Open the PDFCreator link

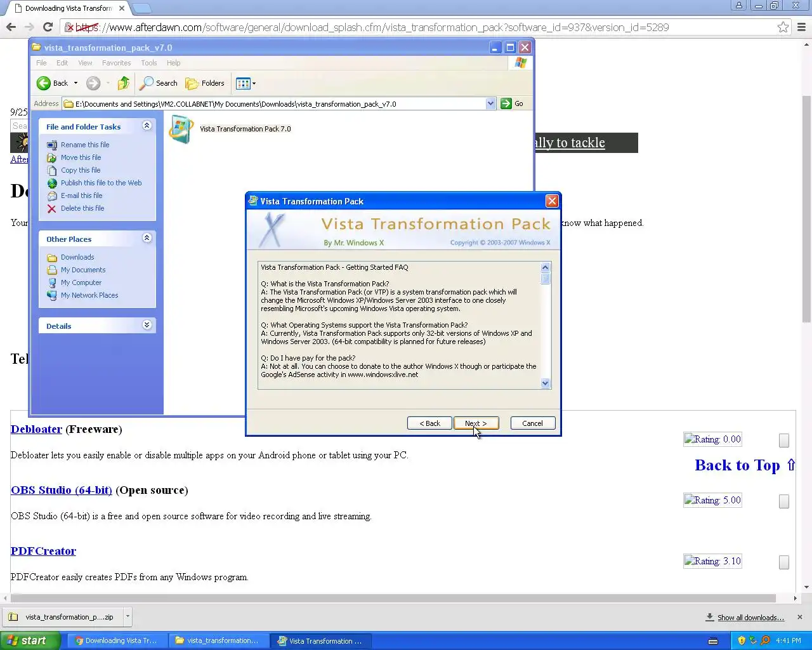pos(43,551)
